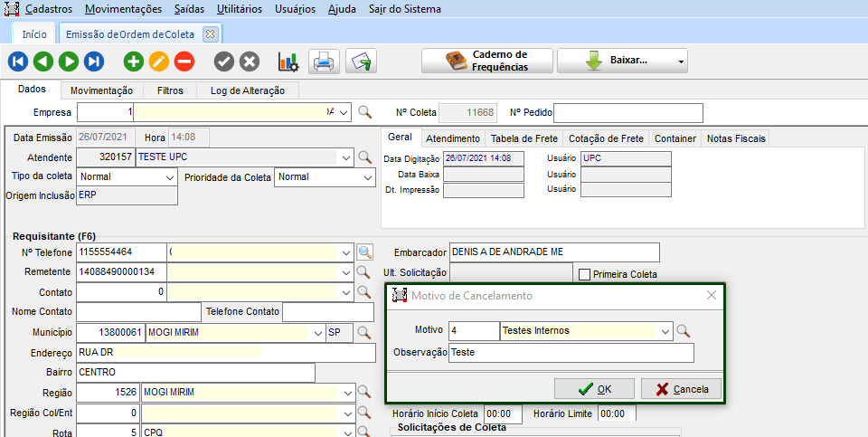Open the Baixar button dropdown arrow
868x437 pixels.
click(681, 62)
